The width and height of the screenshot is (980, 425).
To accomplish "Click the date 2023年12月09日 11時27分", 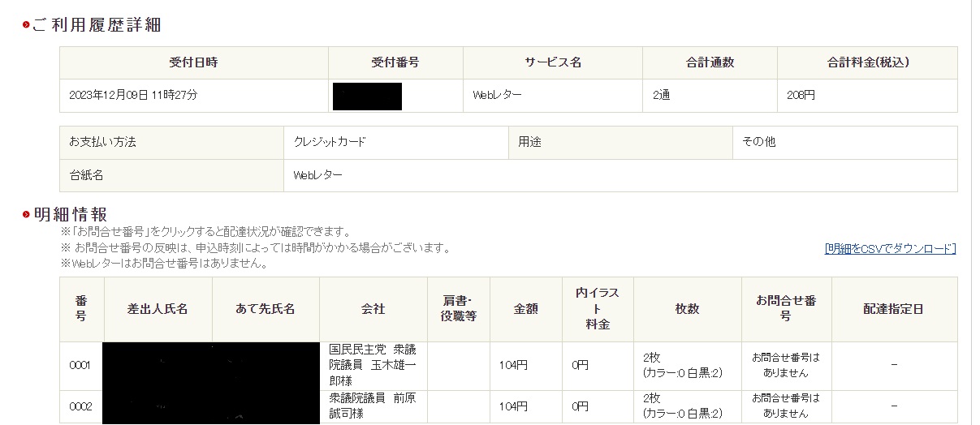I will pyautogui.click(x=134, y=96).
